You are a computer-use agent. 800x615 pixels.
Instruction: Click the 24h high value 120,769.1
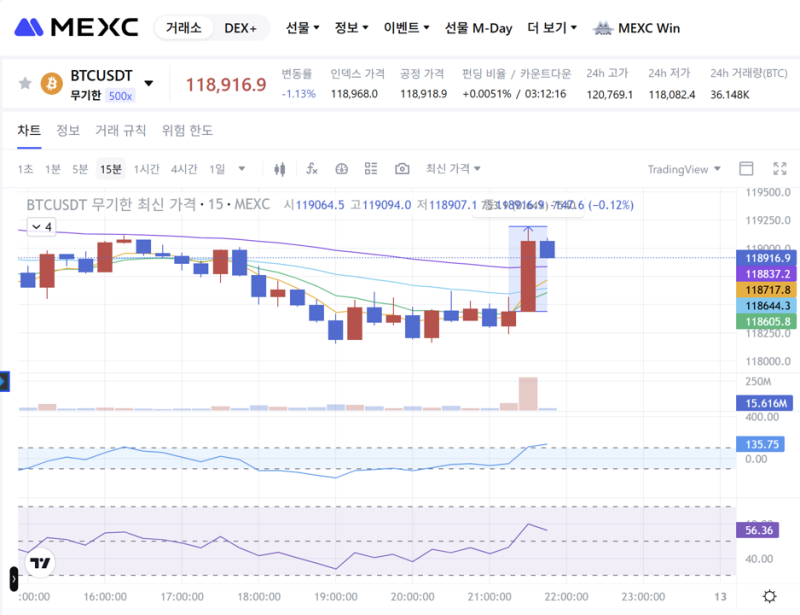[609, 94]
